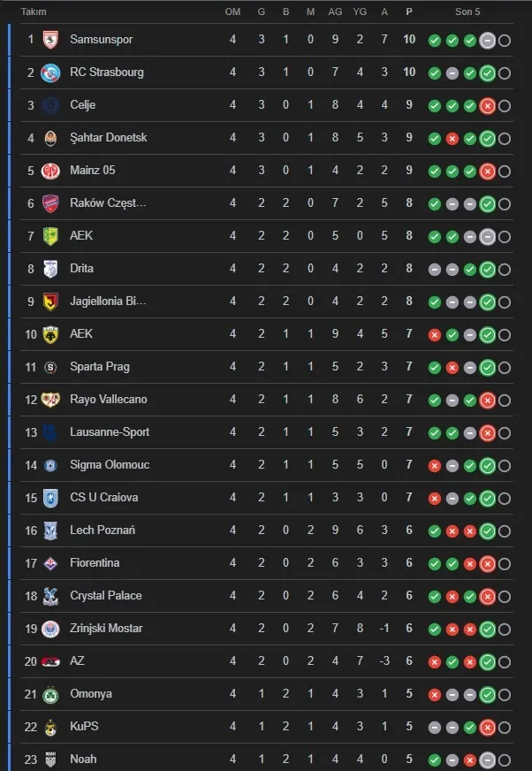Click the Crystal Palace team crest

pos(49,596)
